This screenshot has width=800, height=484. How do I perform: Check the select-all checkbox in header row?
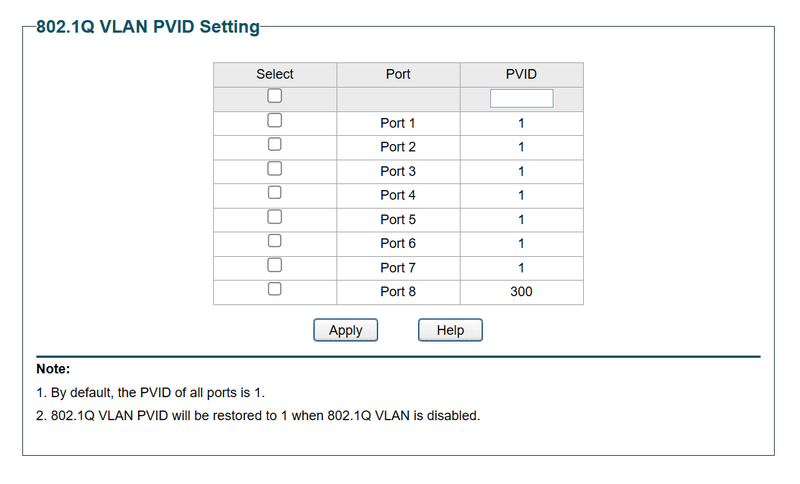click(x=274, y=96)
